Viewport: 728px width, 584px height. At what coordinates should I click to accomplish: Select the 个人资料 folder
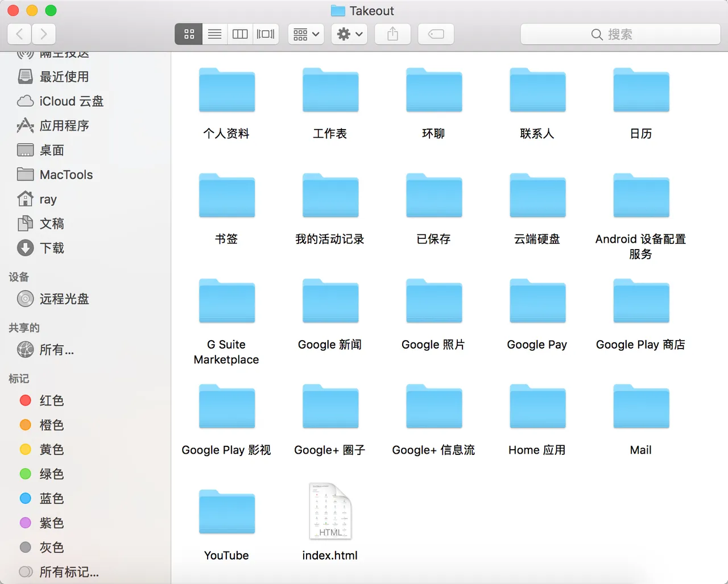[226, 91]
